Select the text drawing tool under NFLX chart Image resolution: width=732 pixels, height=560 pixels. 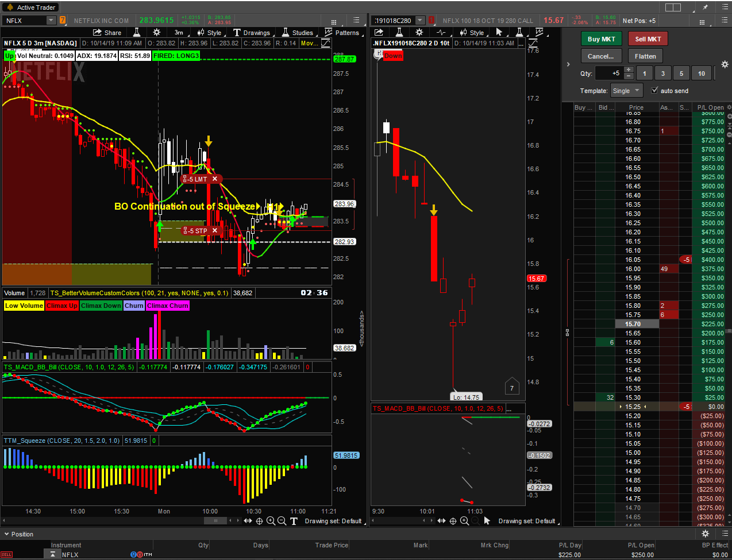click(294, 521)
